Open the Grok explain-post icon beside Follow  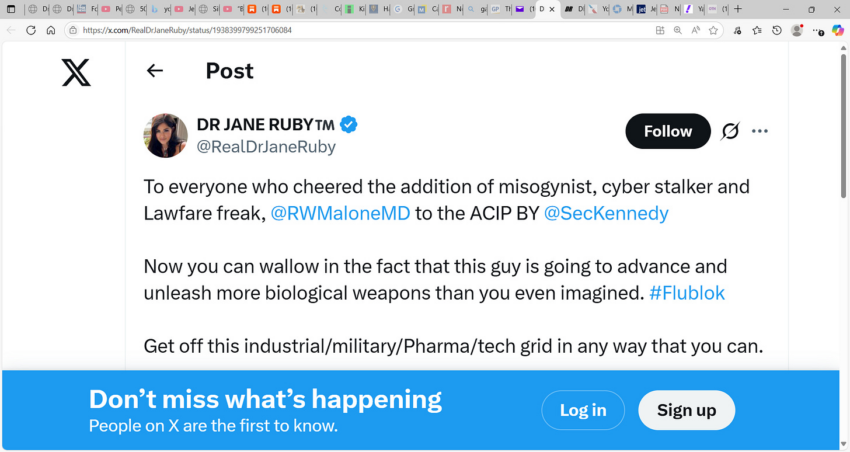point(730,131)
